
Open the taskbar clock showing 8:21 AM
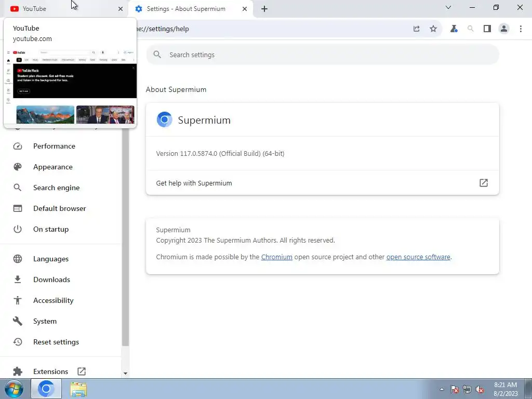click(506, 389)
